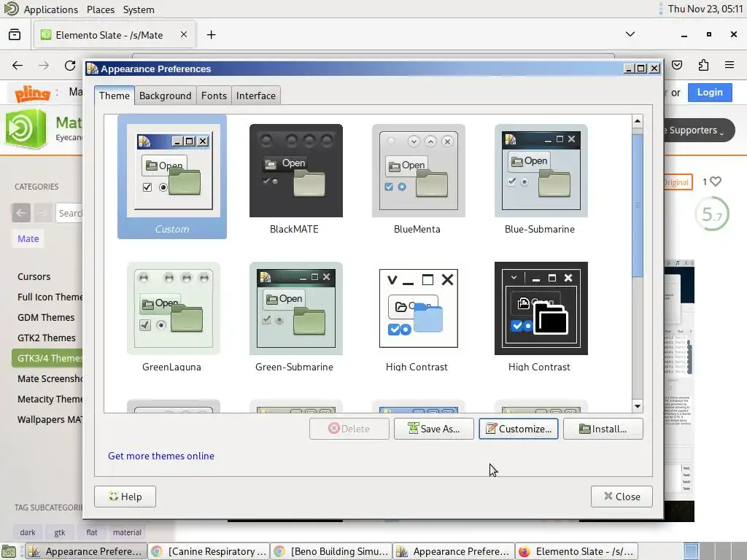Click the Install... button
This screenshot has height=560, width=747.
tap(603, 429)
